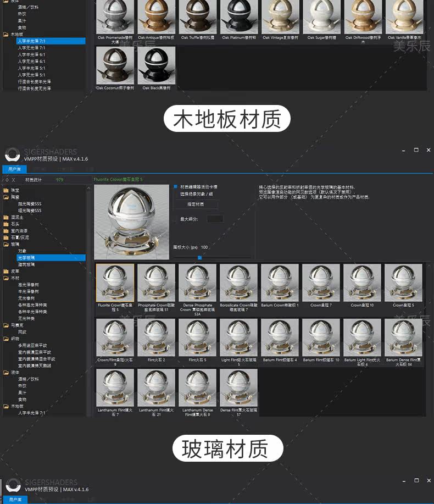Select the Flint 2 thumbnail
434x504 pixels.
(x=156, y=337)
